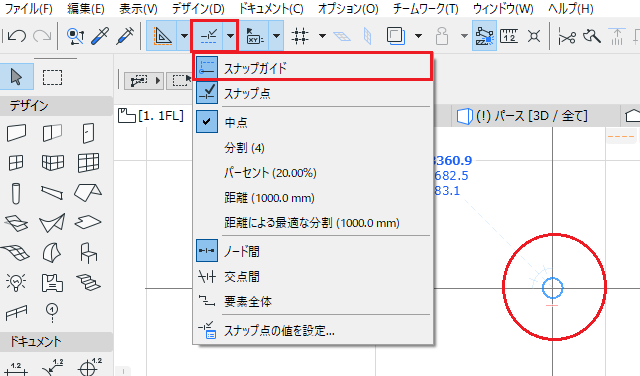Viewport: 640px width, 376px height.
Task: Open the 編集(E) menu
Action: pyautogui.click(x=86, y=9)
